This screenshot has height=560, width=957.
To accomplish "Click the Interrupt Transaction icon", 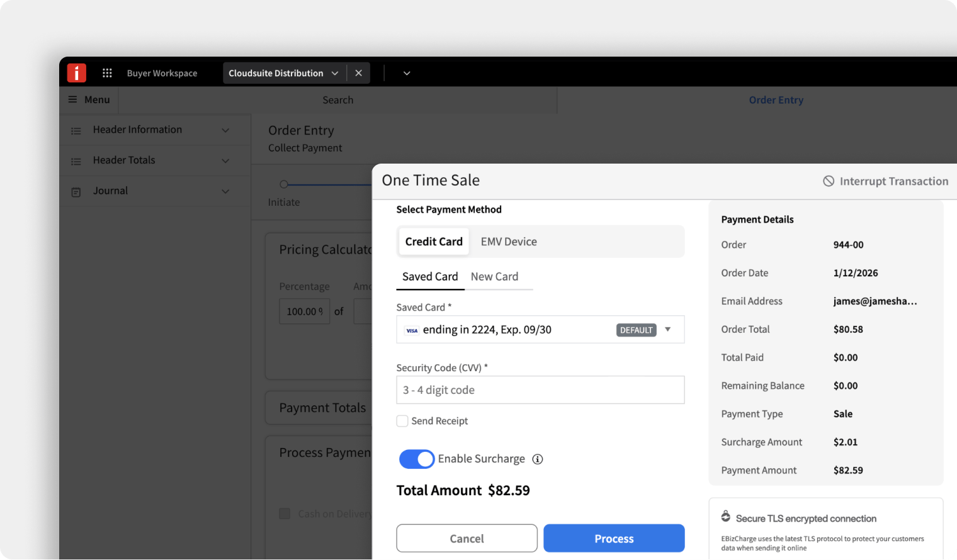I will [x=829, y=181].
